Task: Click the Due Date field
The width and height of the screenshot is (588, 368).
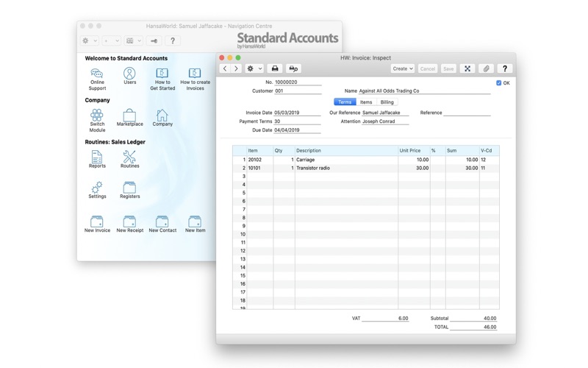Action: click(297, 130)
